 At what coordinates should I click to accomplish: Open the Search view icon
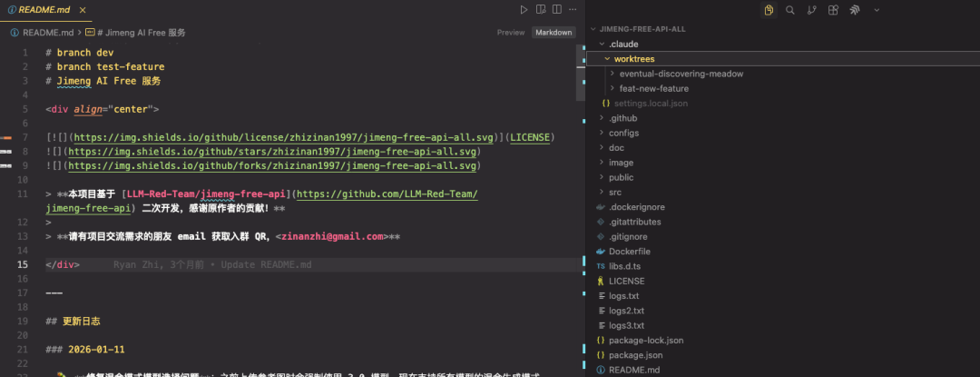pos(790,10)
